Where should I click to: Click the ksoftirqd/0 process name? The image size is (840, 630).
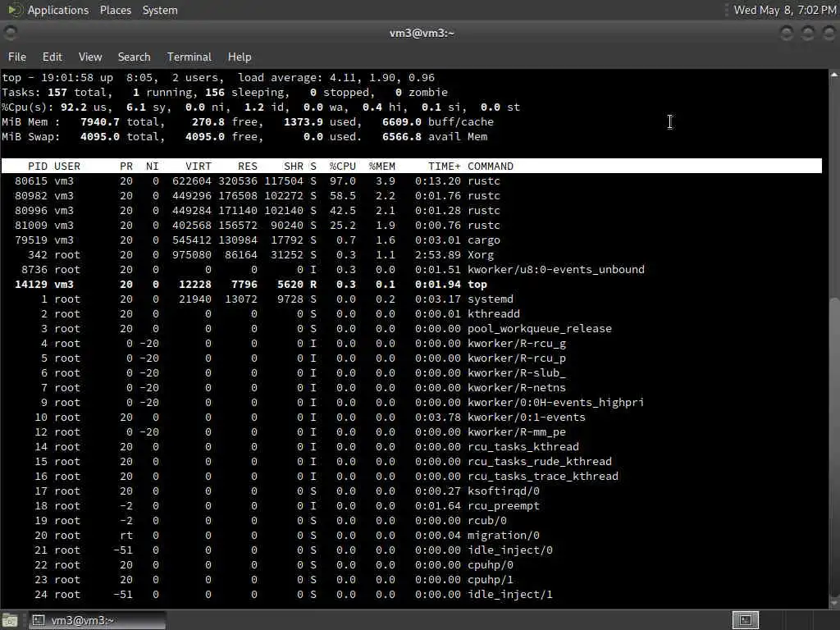coord(504,491)
